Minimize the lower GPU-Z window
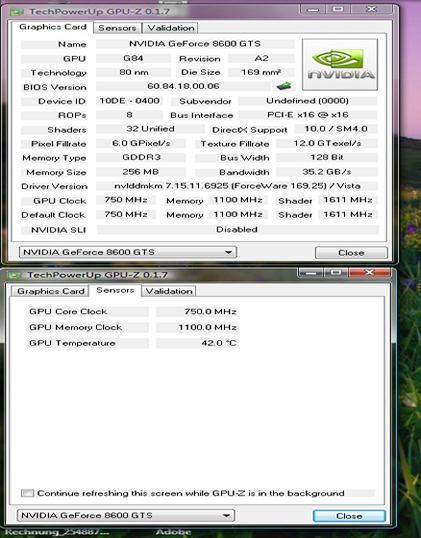This screenshot has height=538, width=421. click(x=311, y=273)
